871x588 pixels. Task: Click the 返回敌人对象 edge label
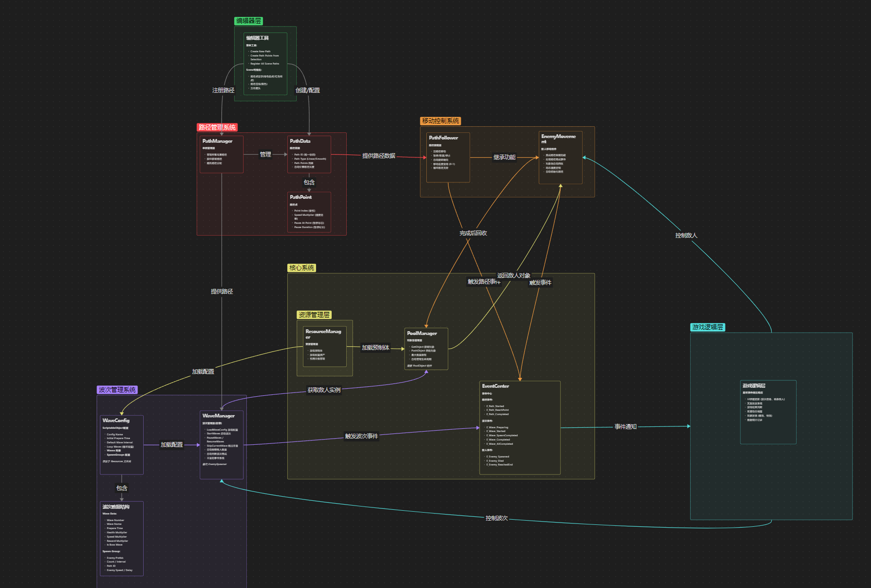pyautogui.click(x=514, y=275)
